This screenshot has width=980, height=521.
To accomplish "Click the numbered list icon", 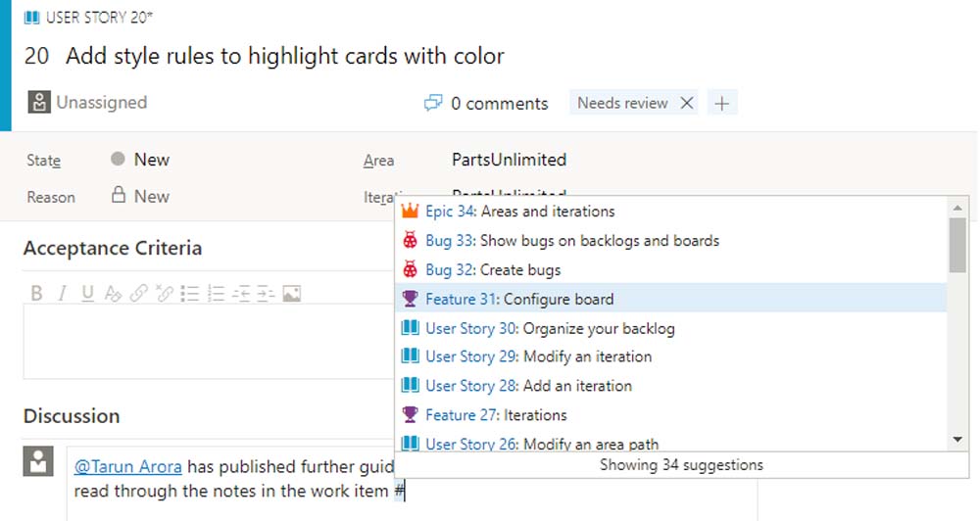I will pyautogui.click(x=217, y=293).
